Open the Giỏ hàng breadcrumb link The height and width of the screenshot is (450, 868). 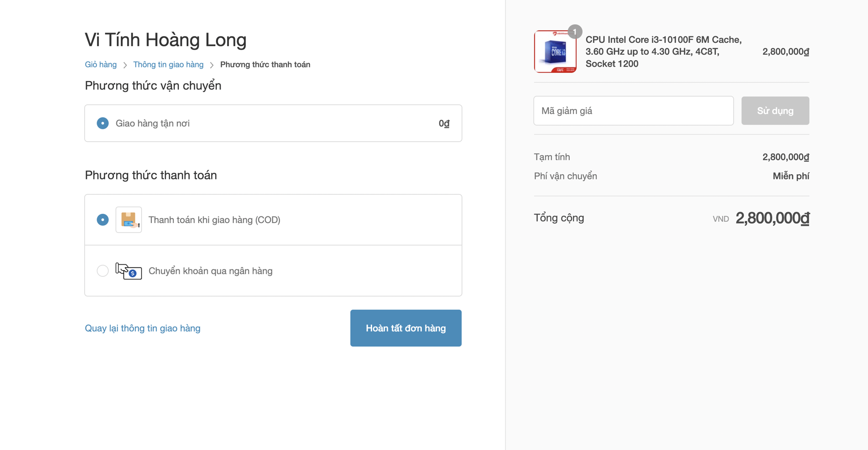(100, 64)
